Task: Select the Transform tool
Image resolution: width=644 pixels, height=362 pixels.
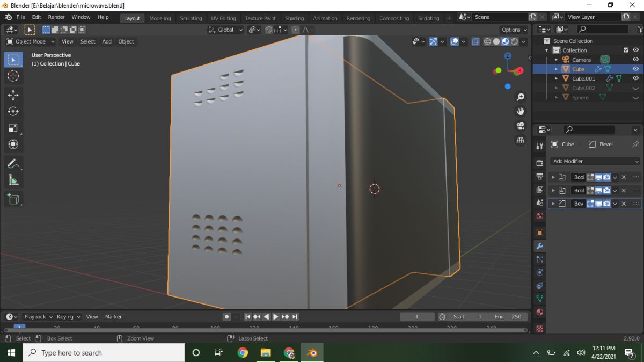Action: (13, 144)
